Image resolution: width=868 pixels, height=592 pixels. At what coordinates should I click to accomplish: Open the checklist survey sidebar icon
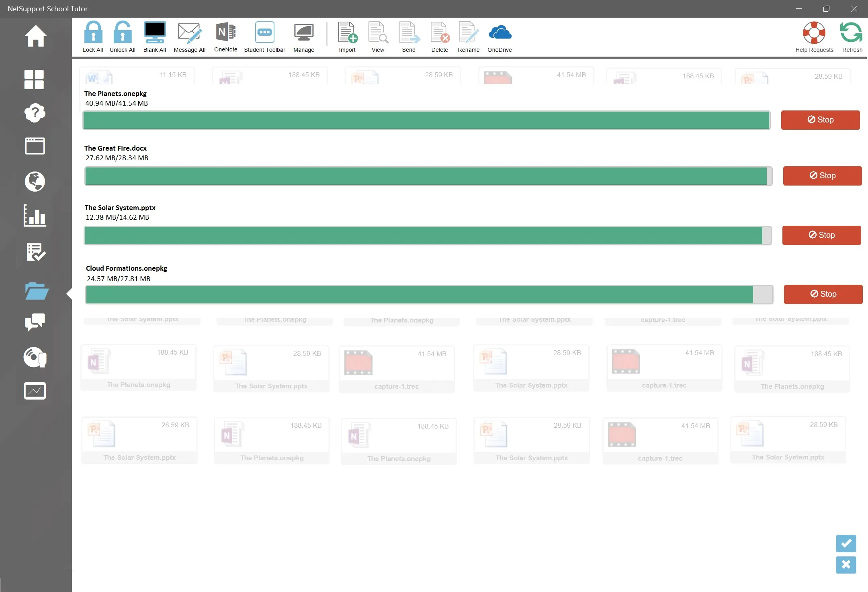[x=36, y=252]
